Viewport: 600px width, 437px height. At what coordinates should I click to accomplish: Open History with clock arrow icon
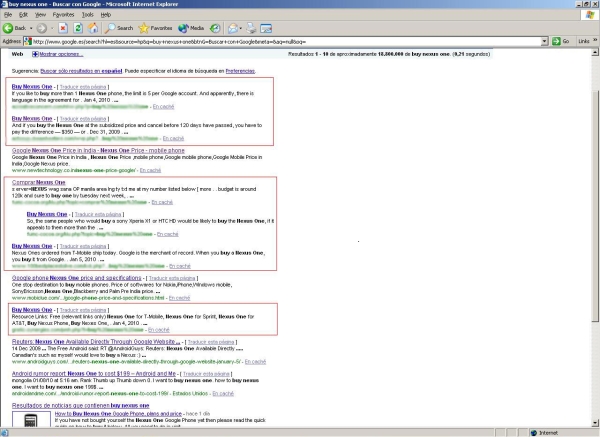[x=215, y=28]
